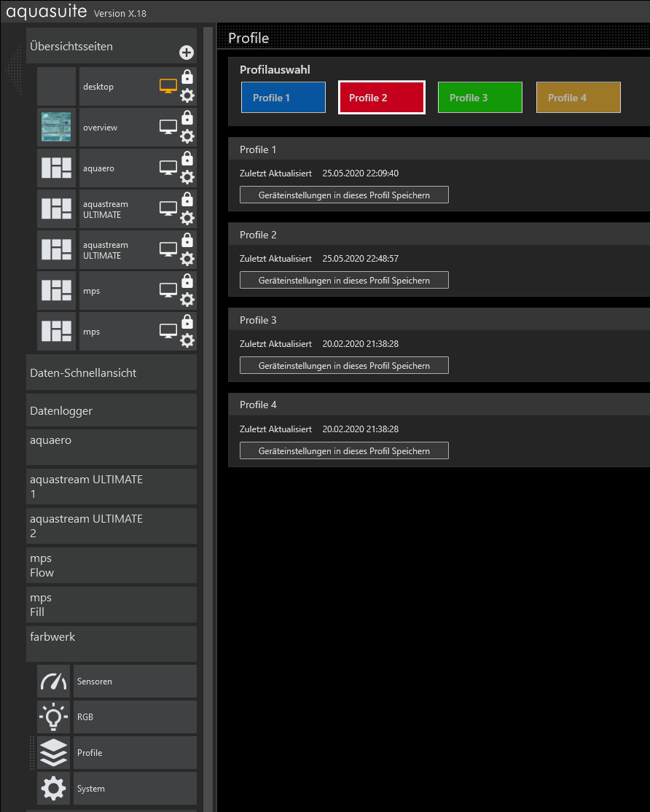Open the gear settings in the overview row

click(187, 136)
